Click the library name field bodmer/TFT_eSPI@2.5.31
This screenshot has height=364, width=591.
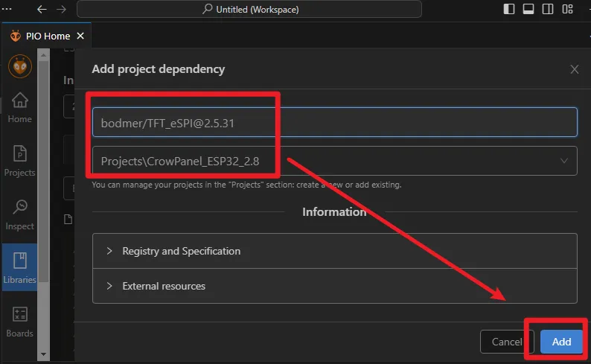[334, 123]
